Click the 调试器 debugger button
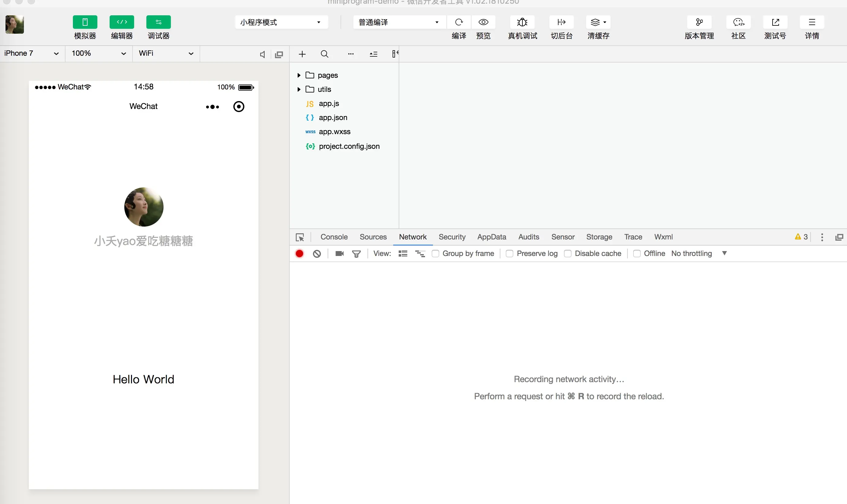Screen dimensions: 847x504 158,22
